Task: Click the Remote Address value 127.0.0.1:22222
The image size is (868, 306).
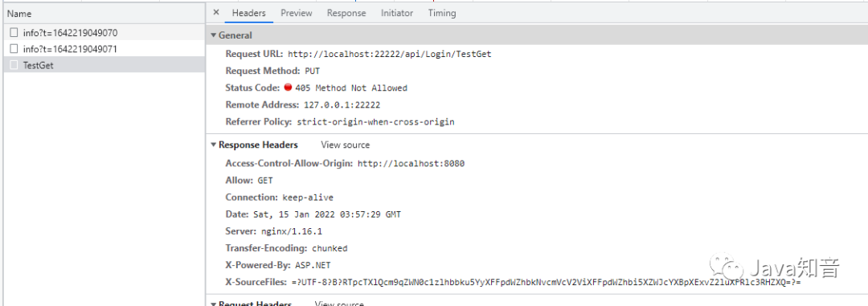Action: (x=342, y=104)
